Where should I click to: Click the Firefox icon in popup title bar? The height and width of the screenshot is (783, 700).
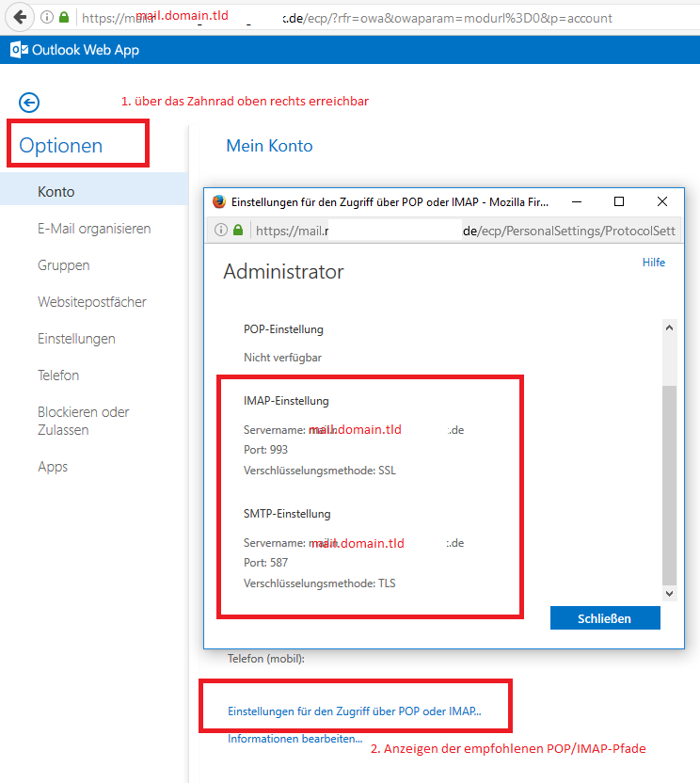click(218, 201)
